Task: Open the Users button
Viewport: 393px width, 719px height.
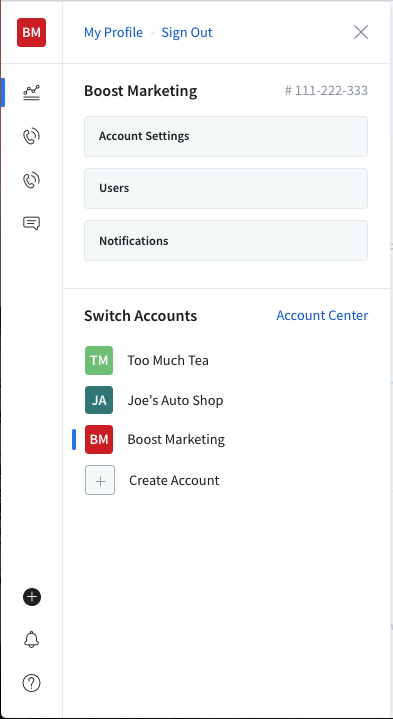Action: point(226,188)
